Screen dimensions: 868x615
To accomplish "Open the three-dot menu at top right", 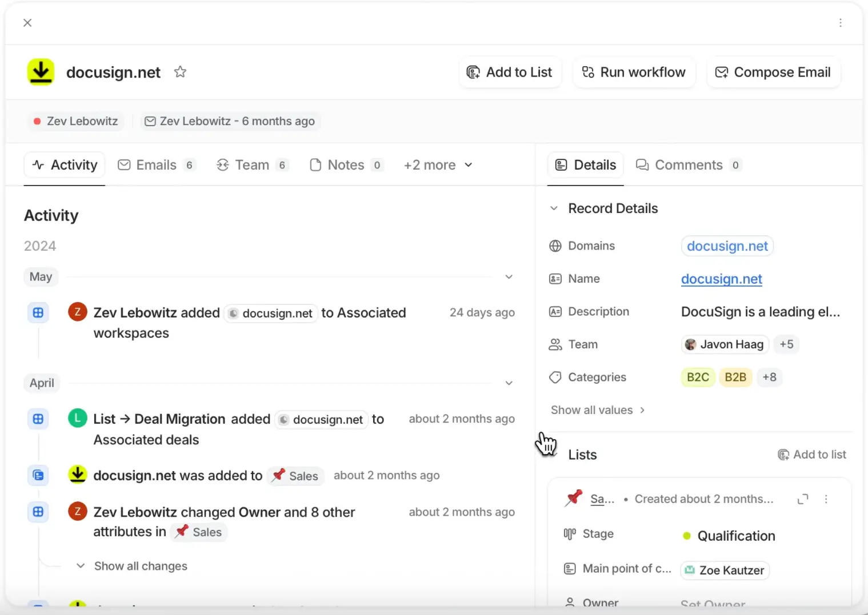I will (840, 23).
